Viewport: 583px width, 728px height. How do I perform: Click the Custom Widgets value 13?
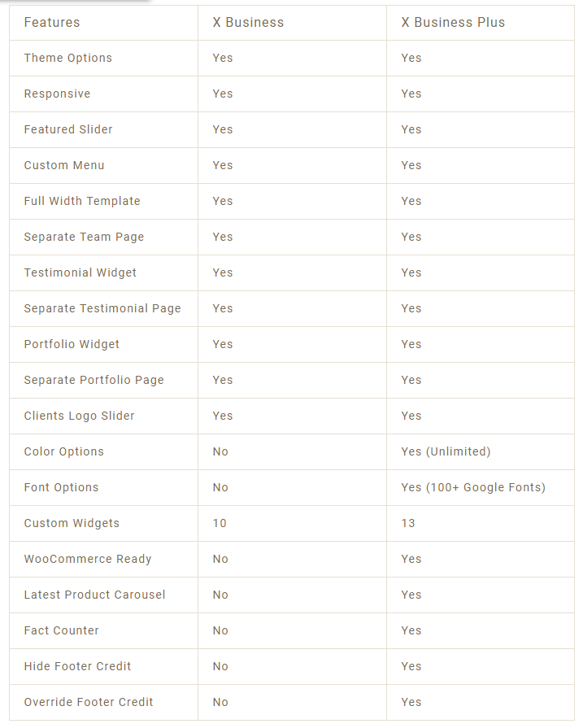pyautogui.click(x=408, y=523)
